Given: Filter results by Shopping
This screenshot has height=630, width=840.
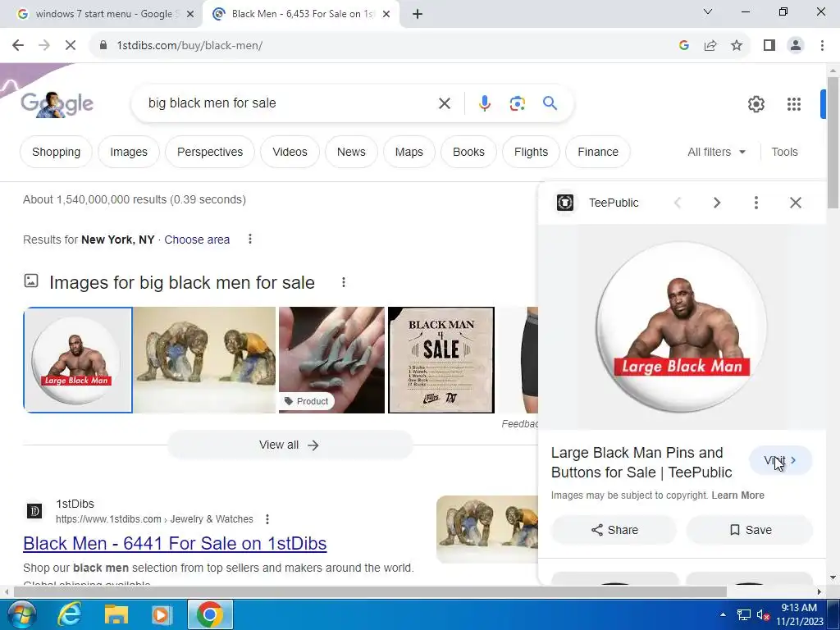Looking at the screenshot, I should (x=57, y=152).
